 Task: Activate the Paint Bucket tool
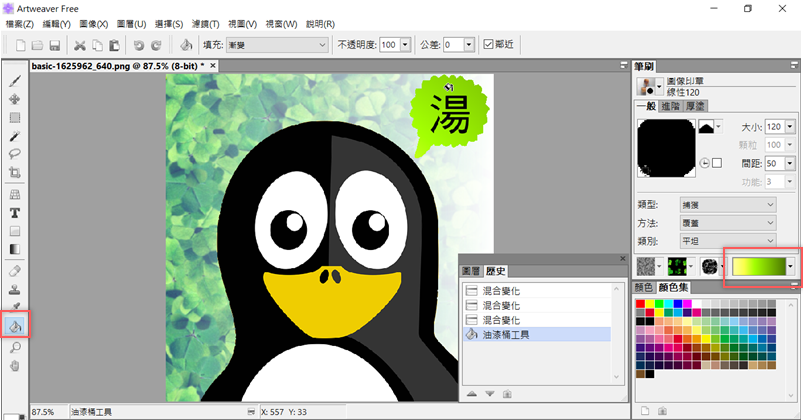pyautogui.click(x=15, y=326)
